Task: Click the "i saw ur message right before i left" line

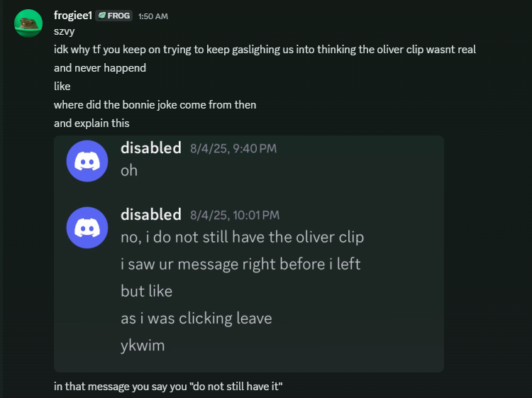Action: pyautogui.click(x=240, y=264)
